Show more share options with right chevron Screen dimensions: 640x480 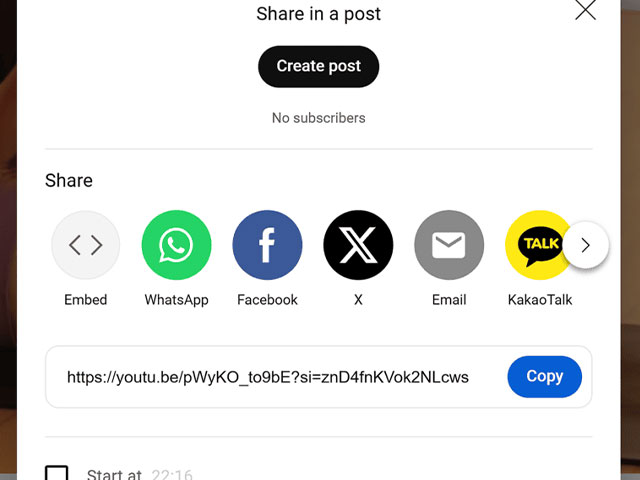585,245
